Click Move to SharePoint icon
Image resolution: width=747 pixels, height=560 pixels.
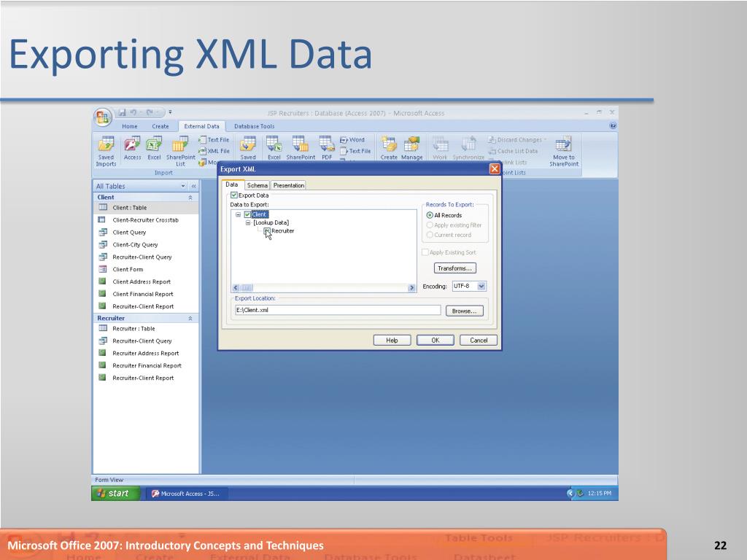(564, 152)
